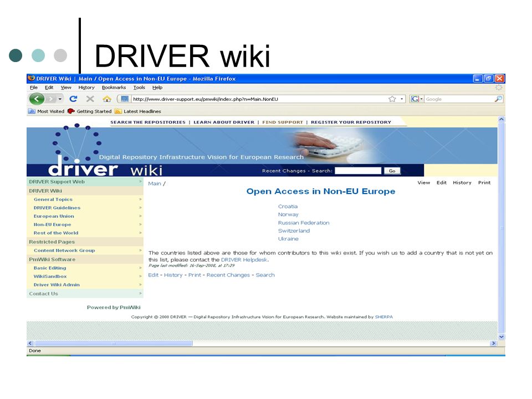This screenshot has height=399, width=532.
Task: Open the Most Visited bookmarks folder
Action: point(47,111)
